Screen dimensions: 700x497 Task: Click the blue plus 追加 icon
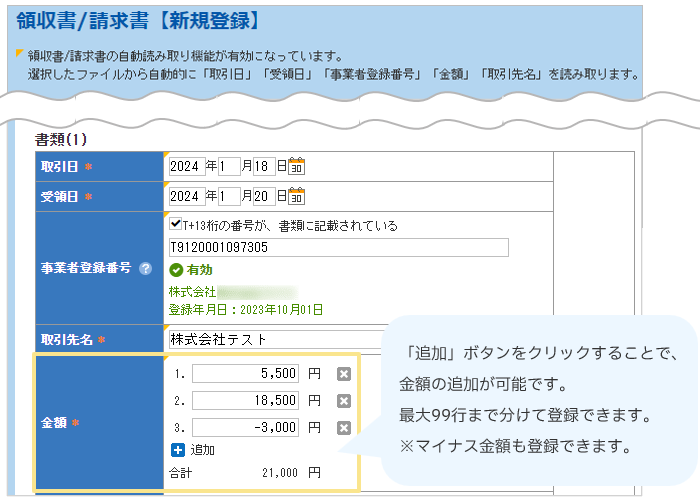178,450
